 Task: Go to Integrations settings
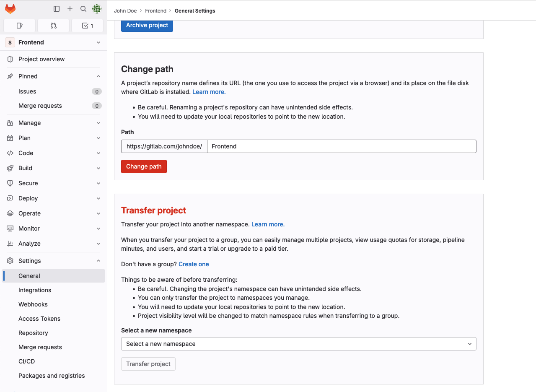tap(35, 290)
